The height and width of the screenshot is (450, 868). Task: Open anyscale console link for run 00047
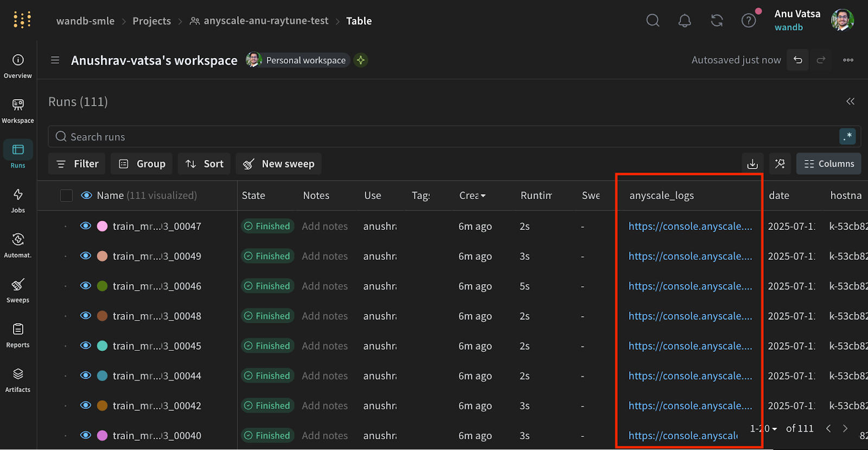point(690,226)
